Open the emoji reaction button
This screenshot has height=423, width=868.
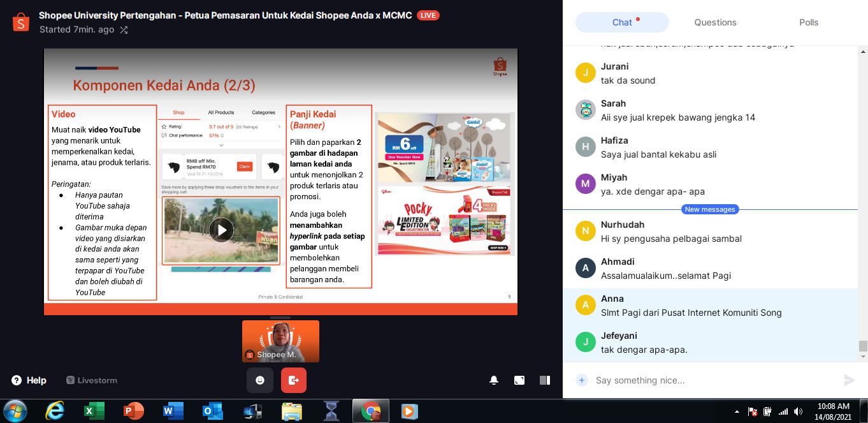(260, 380)
